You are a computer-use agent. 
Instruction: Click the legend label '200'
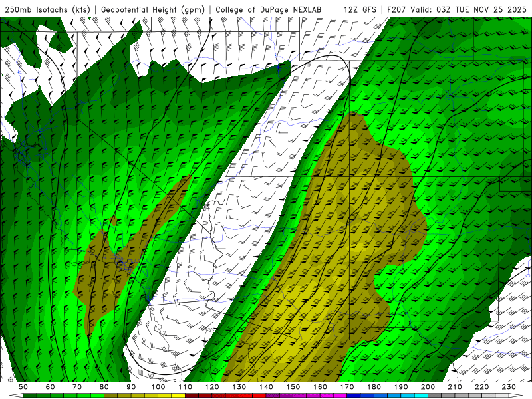tap(428, 387)
